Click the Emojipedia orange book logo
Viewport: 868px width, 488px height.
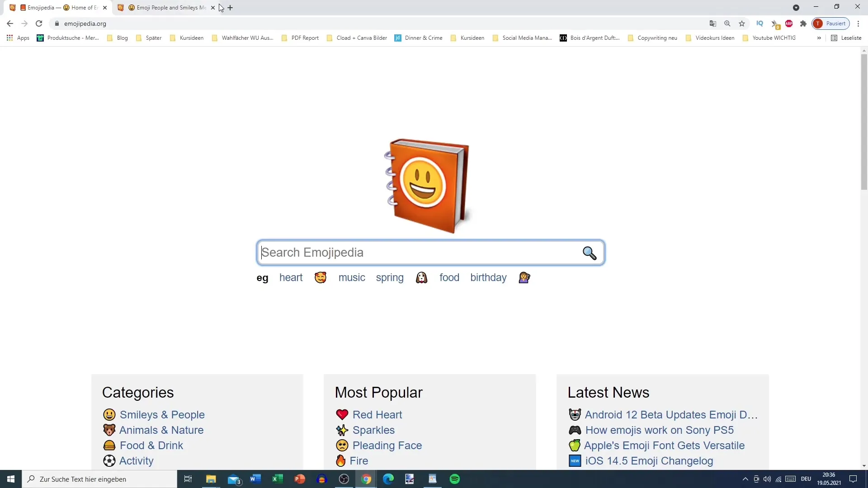tap(427, 186)
